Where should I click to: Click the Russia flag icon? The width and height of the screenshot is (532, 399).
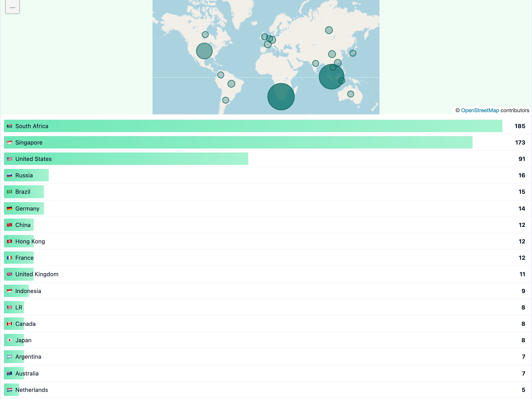pyautogui.click(x=9, y=175)
